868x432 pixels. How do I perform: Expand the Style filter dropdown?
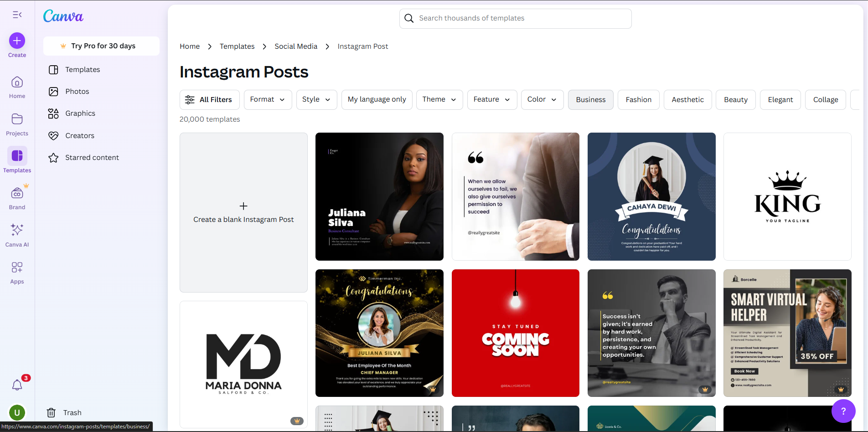pyautogui.click(x=316, y=99)
